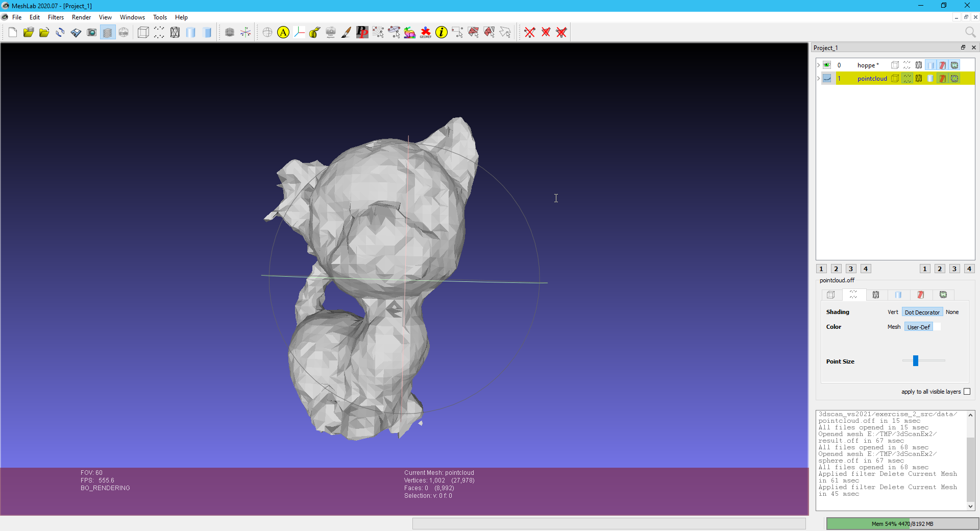
Task: Expand the pointcloud layer tree row
Action: click(819, 79)
